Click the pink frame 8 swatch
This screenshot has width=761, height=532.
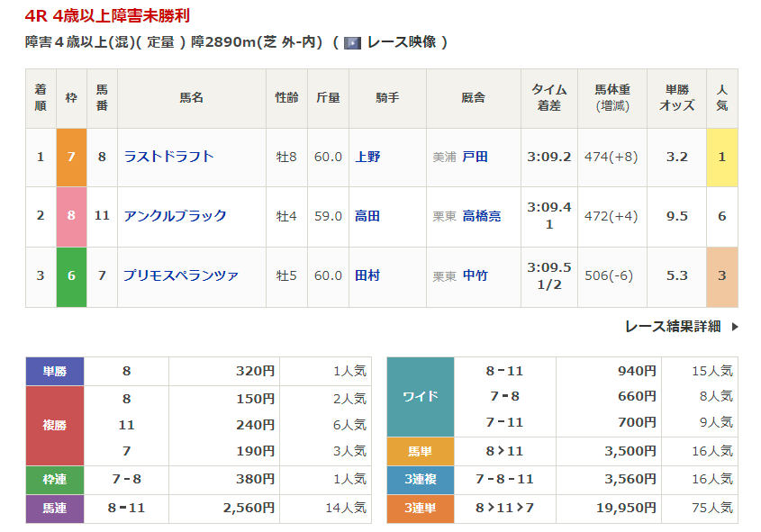tap(71, 216)
